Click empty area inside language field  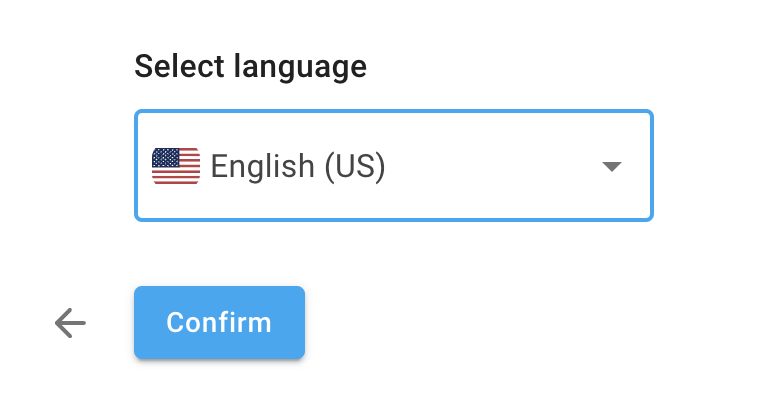point(494,166)
